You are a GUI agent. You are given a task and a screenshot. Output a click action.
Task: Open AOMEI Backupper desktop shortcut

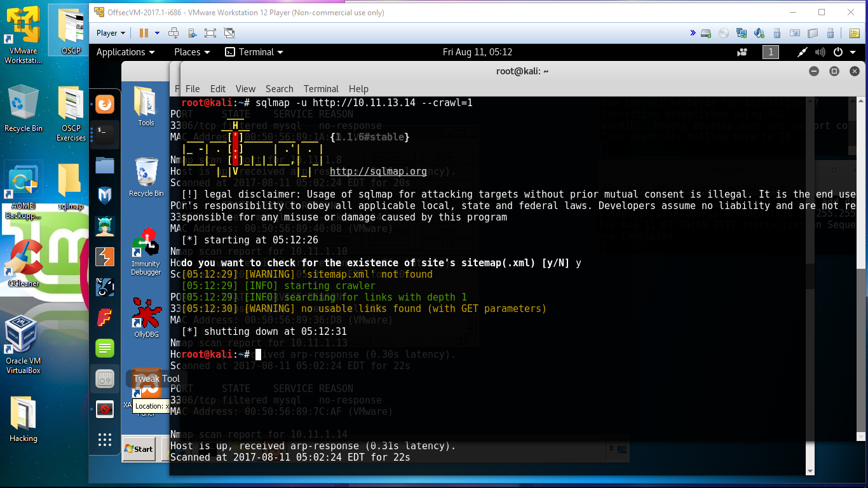tap(23, 191)
